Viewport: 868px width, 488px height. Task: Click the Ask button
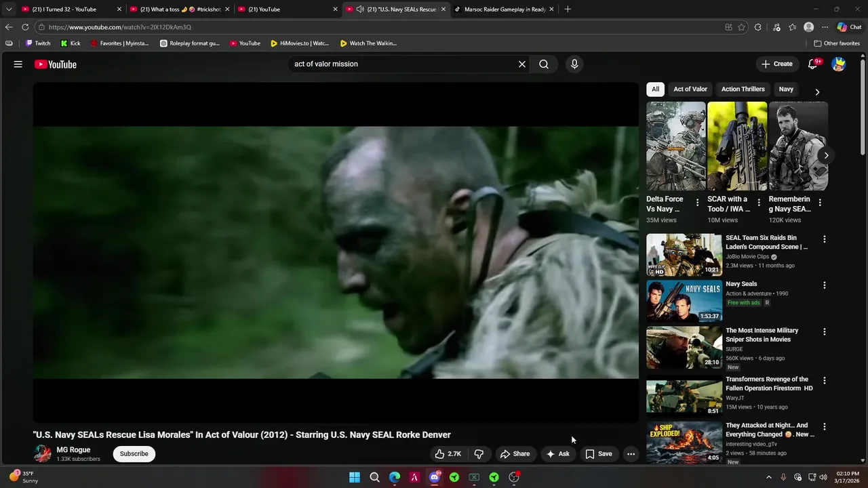[x=557, y=454]
